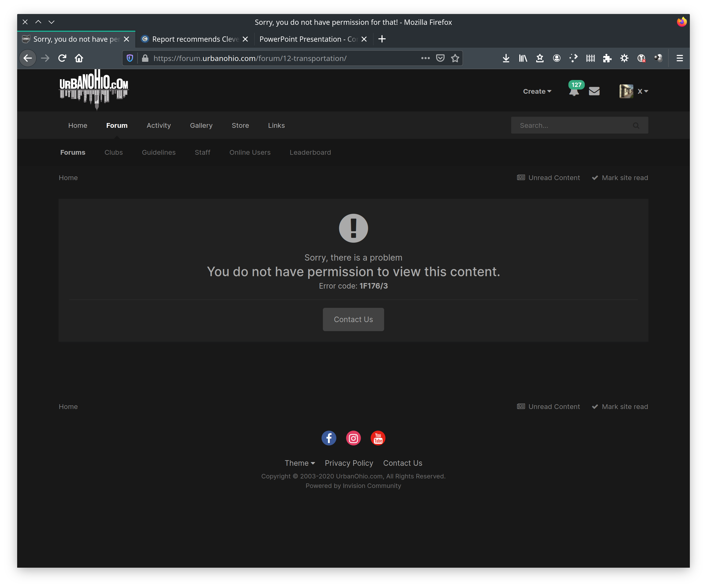Open the Firefox downloads arrow icon
Image resolution: width=707 pixels, height=588 pixels.
pyautogui.click(x=506, y=58)
